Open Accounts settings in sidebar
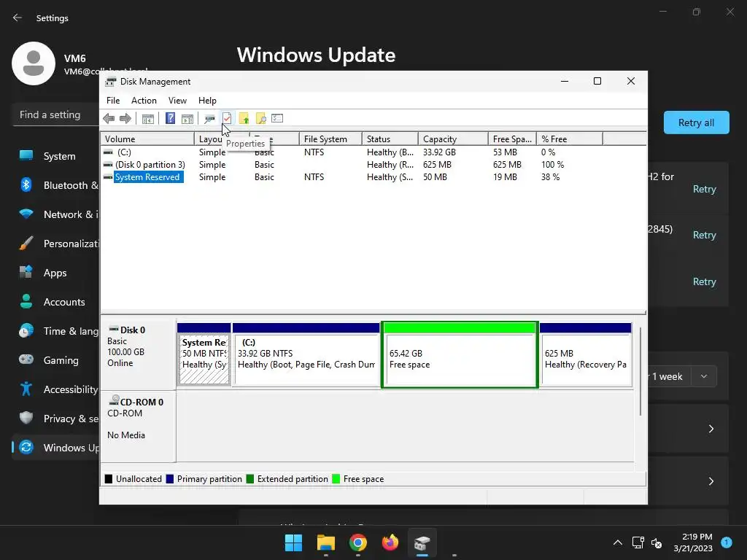 point(55,302)
